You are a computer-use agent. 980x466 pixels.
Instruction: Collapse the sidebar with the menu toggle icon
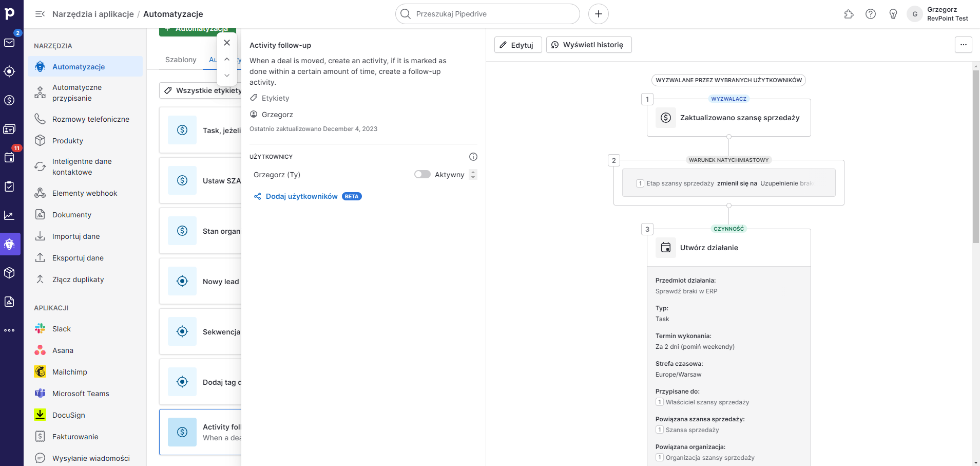point(40,14)
